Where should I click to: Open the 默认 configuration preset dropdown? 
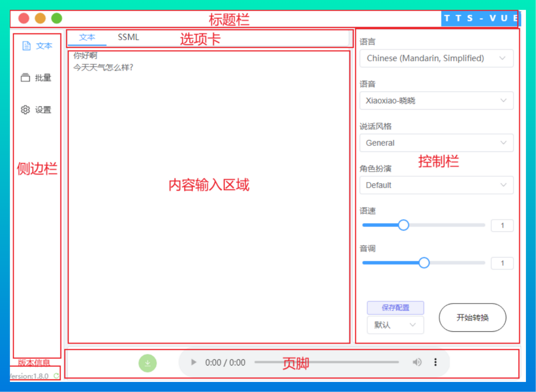pyautogui.click(x=395, y=325)
